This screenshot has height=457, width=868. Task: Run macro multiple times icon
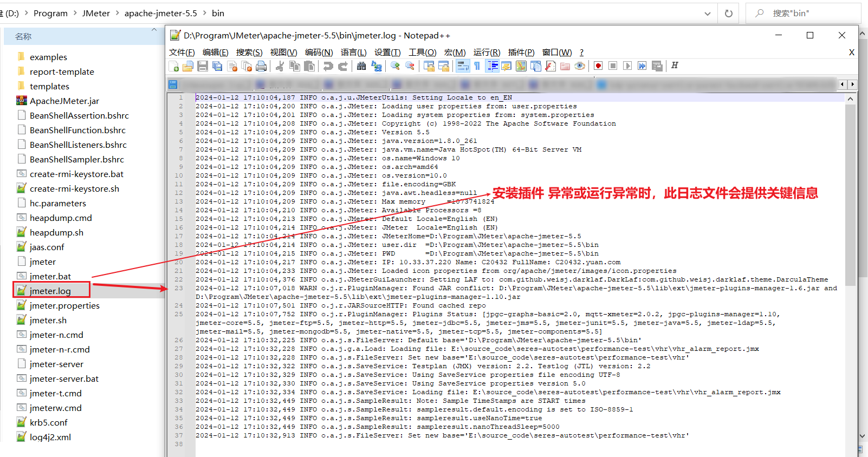coord(642,66)
